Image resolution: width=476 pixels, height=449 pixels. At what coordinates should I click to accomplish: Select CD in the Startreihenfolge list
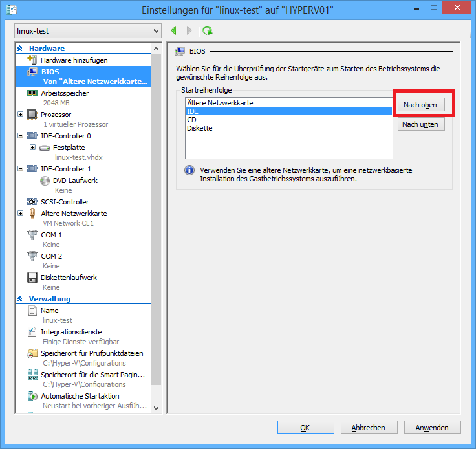coord(192,120)
